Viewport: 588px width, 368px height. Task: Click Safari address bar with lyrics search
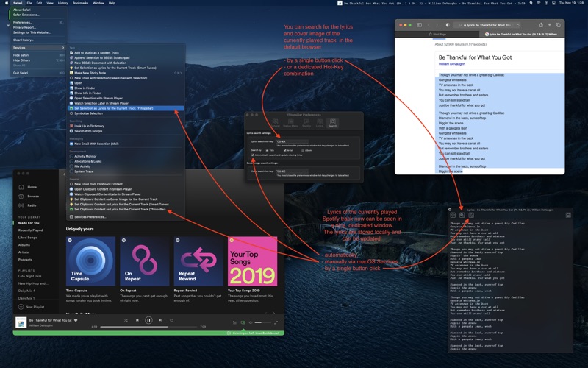[487, 25]
